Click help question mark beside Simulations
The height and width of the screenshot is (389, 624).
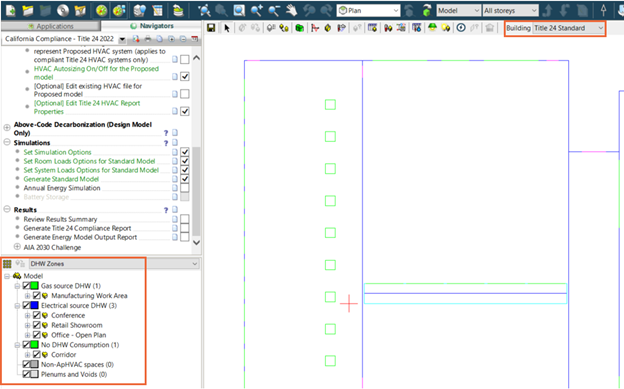coord(166,143)
